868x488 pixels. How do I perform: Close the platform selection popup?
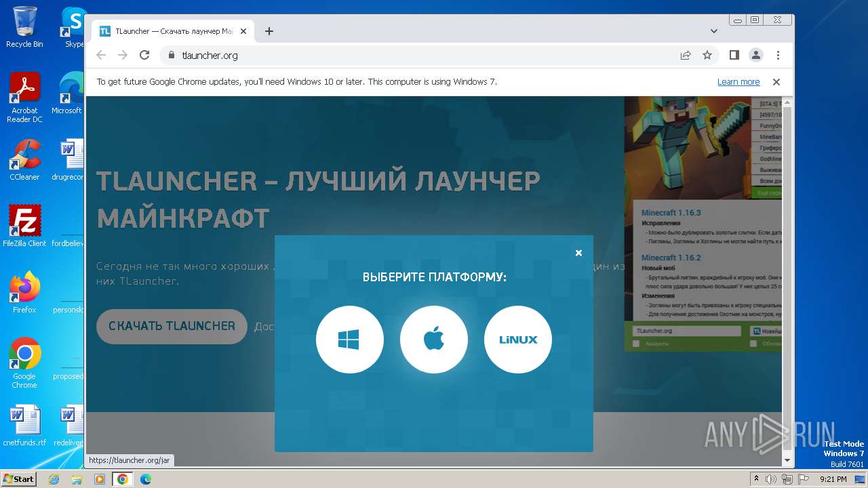578,253
